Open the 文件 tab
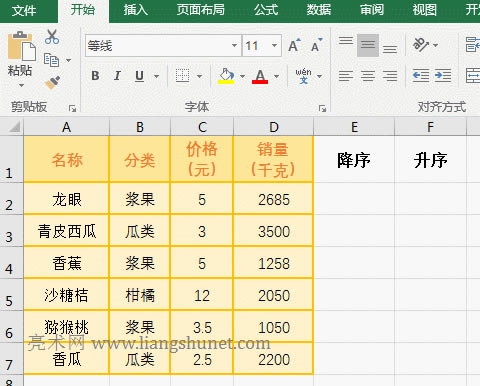This screenshot has width=480, height=386. click(24, 11)
